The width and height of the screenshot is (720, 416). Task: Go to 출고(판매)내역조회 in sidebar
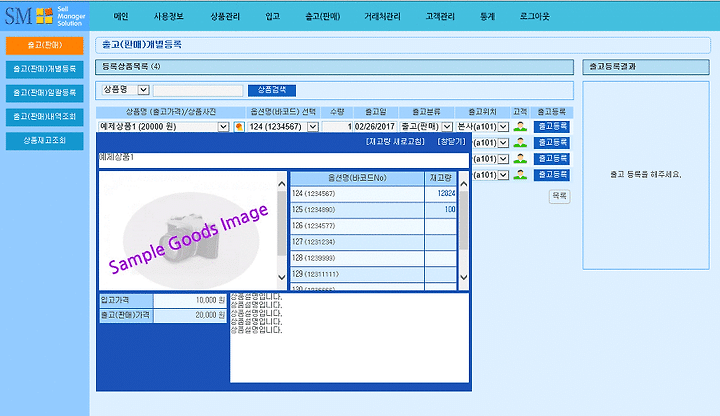pyautogui.click(x=45, y=117)
